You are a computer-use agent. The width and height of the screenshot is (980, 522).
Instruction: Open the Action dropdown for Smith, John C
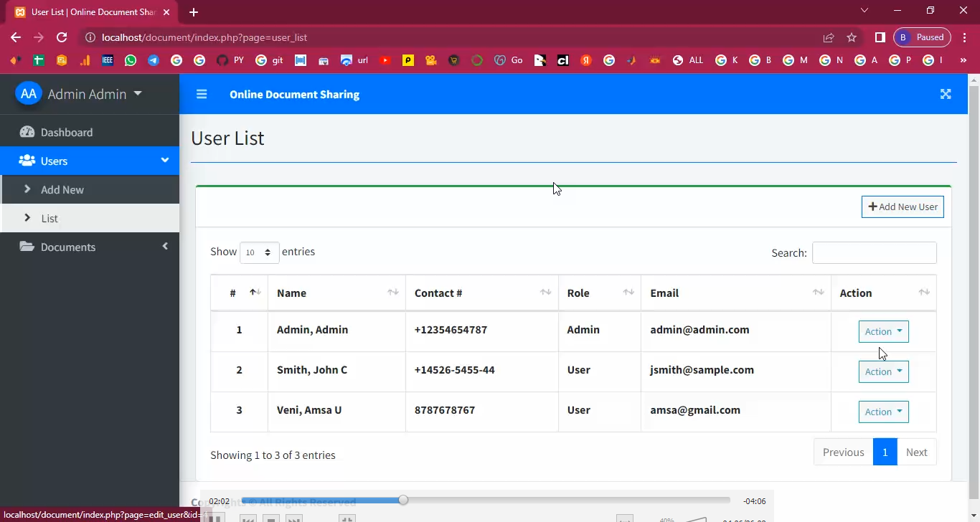tap(883, 371)
